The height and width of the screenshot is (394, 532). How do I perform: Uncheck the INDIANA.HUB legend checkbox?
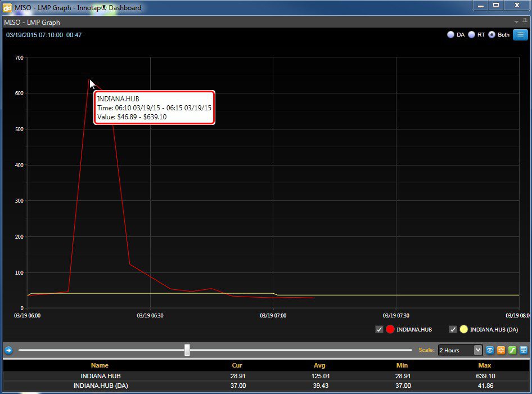click(x=380, y=329)
